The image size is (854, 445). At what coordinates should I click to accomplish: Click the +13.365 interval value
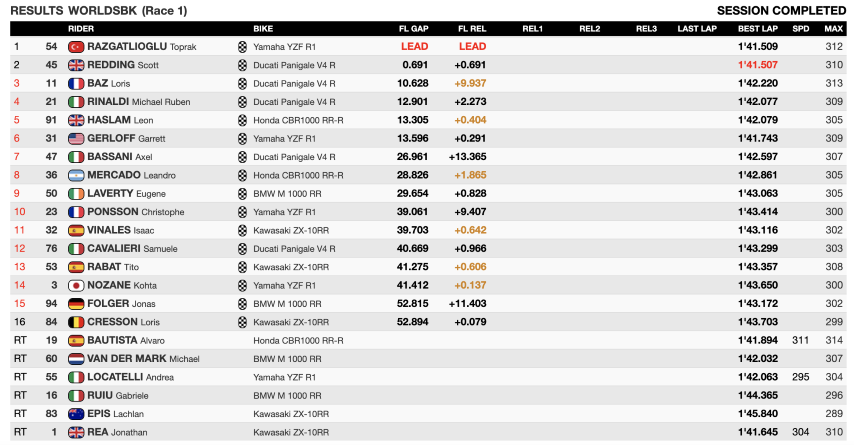(467, 157)
